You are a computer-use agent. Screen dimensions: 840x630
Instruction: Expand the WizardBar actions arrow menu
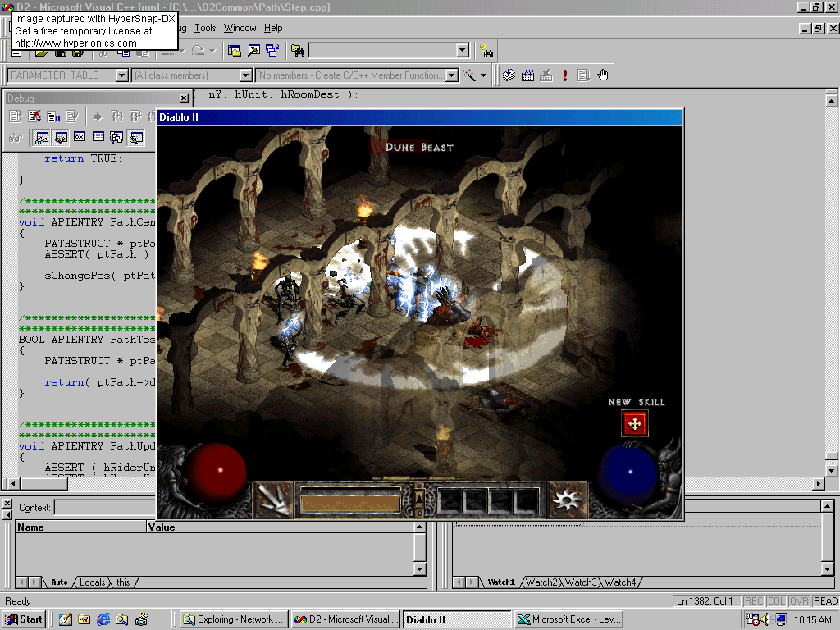(483, 75)
